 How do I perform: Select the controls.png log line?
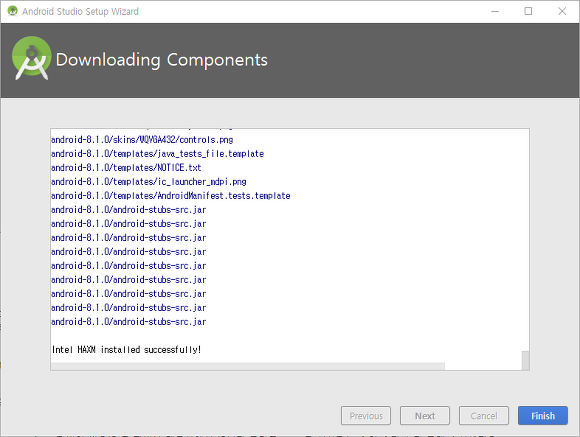pos(142,140)
